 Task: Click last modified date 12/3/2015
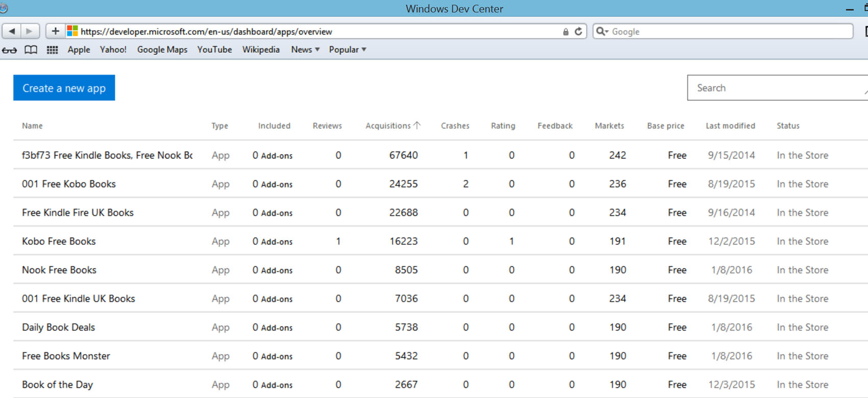(x=731, y=384)
